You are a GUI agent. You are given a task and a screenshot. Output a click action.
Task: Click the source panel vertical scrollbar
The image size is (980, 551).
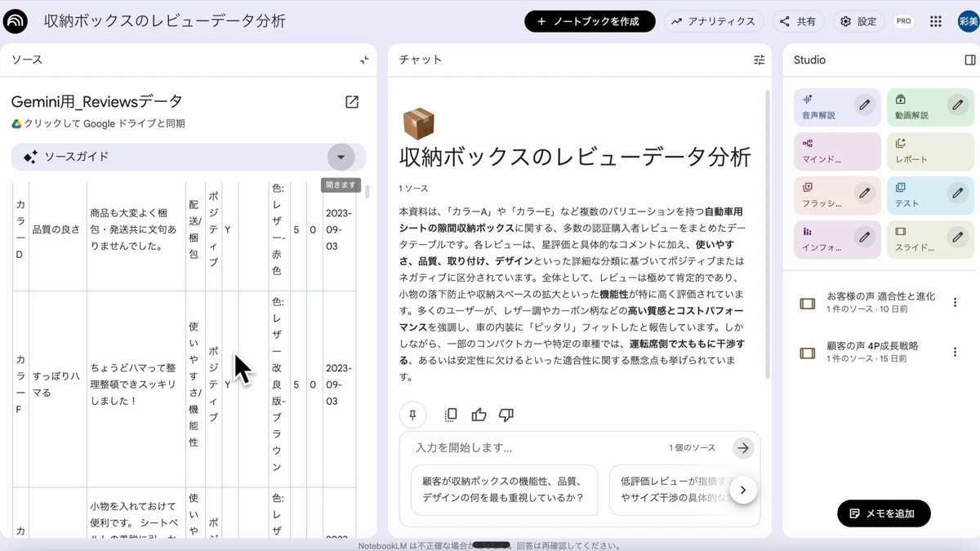(x=367, y=192)
